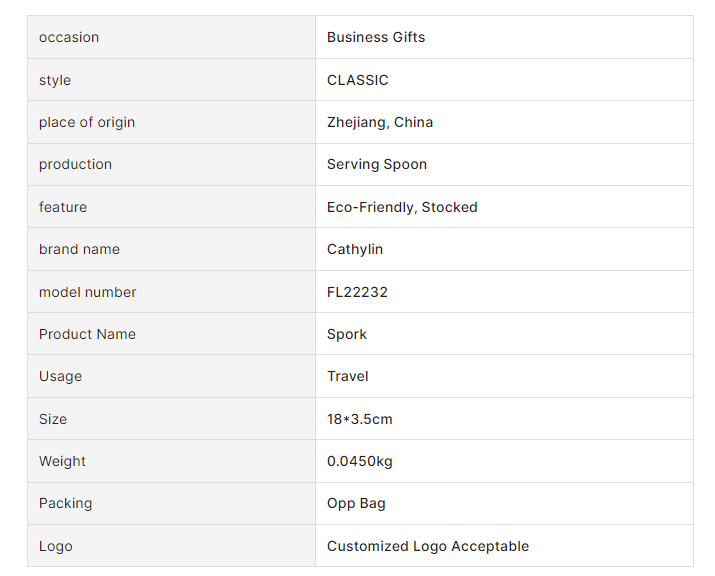Click the 'Serving Spoon' production value
The height and width of the screenshot is (576, 715).
[x=377, y=164]
